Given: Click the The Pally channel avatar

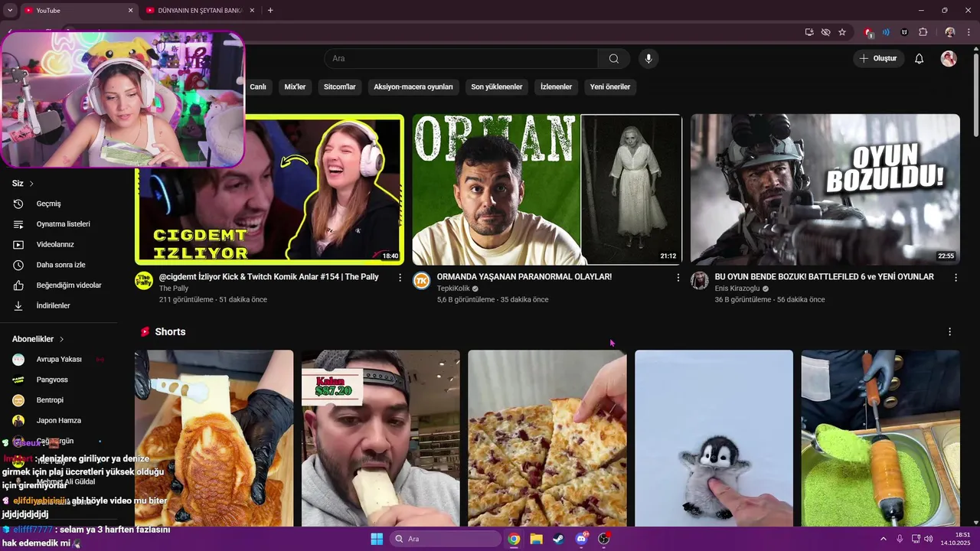Looking at the screenshot, I should point(144,281).
